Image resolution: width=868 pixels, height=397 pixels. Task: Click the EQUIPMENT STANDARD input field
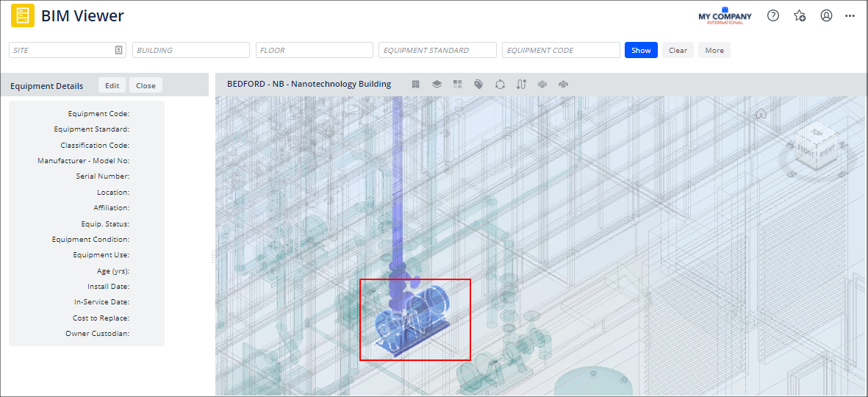pyautogui.click(x=438, y=50)
